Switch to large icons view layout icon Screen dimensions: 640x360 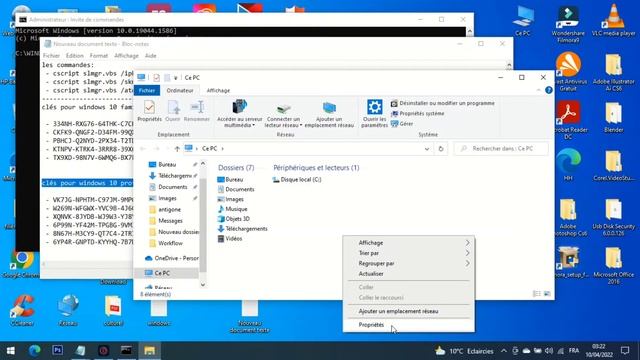(x=547, y=294)
